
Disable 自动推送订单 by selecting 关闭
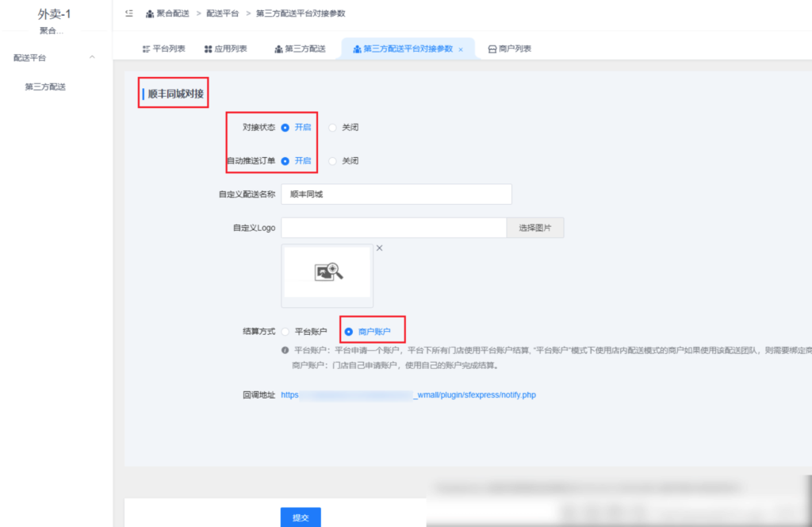(334, 160)
